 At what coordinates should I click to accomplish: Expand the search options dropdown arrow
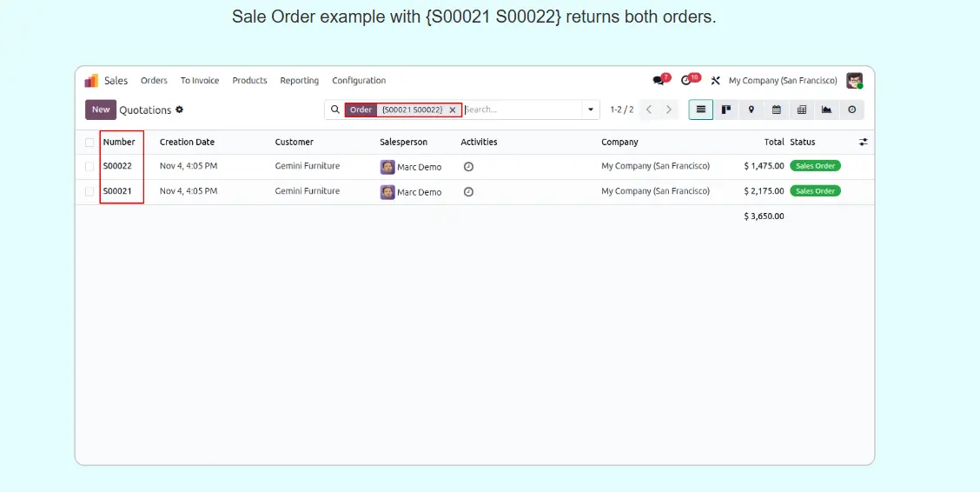(591, 110)
